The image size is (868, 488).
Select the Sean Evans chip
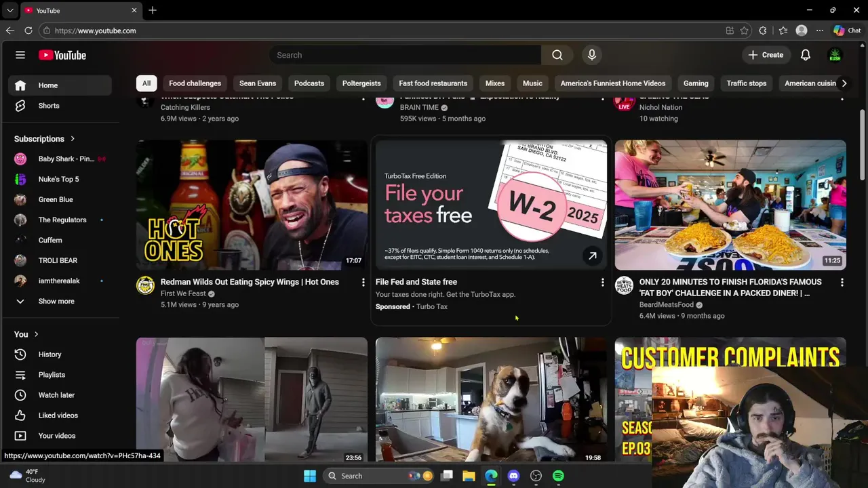[258, 83]
